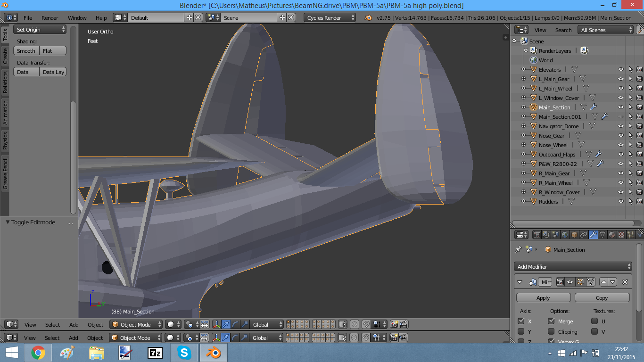
Task: Toggle Mirror modifier viewport display (eye icon)
Action: tap(570, 282)
